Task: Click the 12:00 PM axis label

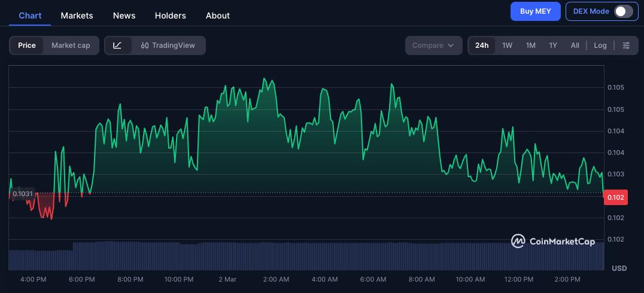Action: (519, 279)
